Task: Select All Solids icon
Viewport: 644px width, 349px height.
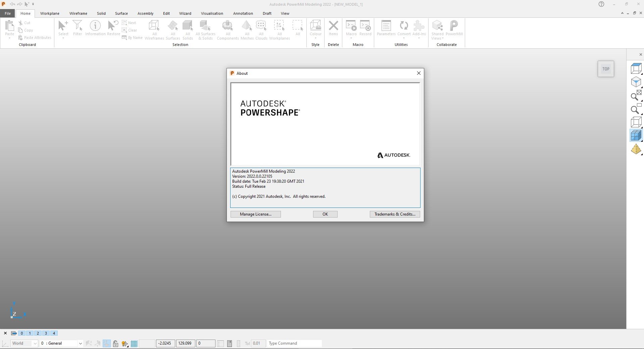Action: tap(188, 26)
